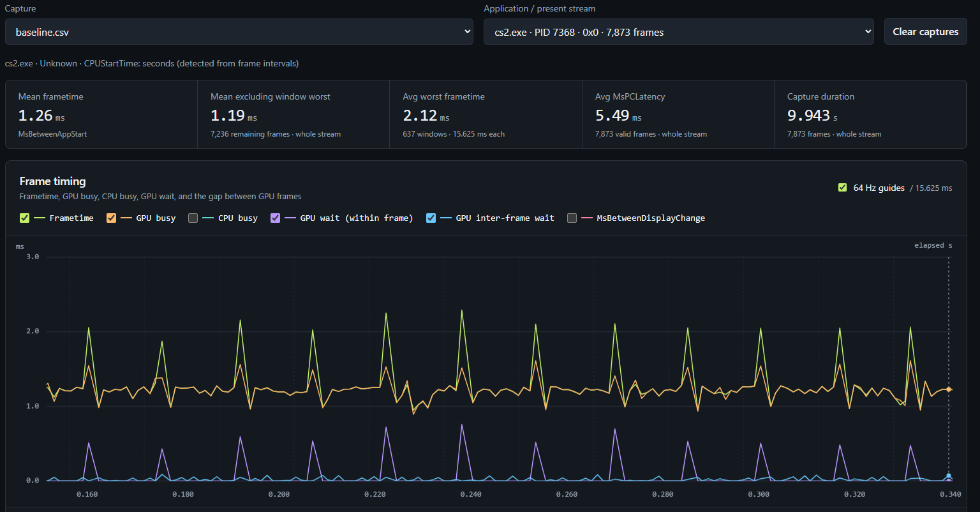Open the Capture dropdown showing baseline.csv
980x512 pixels.
tap(239, 32)
